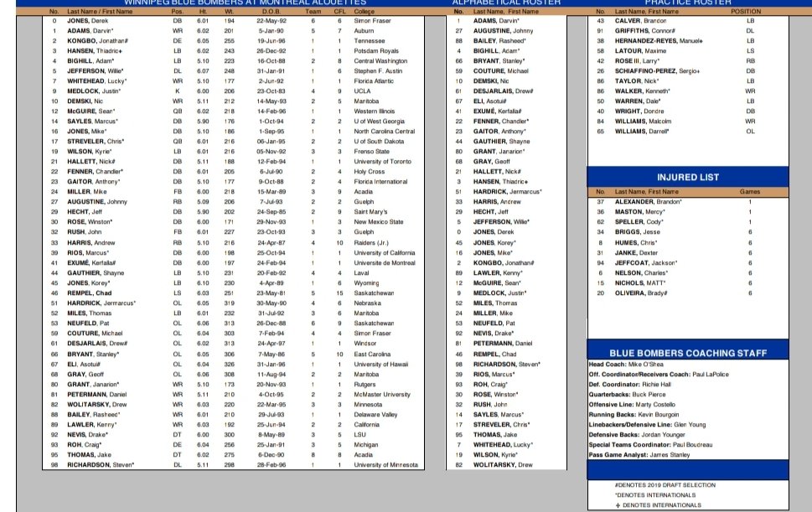
Task: Click 'Delaware Valley' college cell
Action: [375, 415]
